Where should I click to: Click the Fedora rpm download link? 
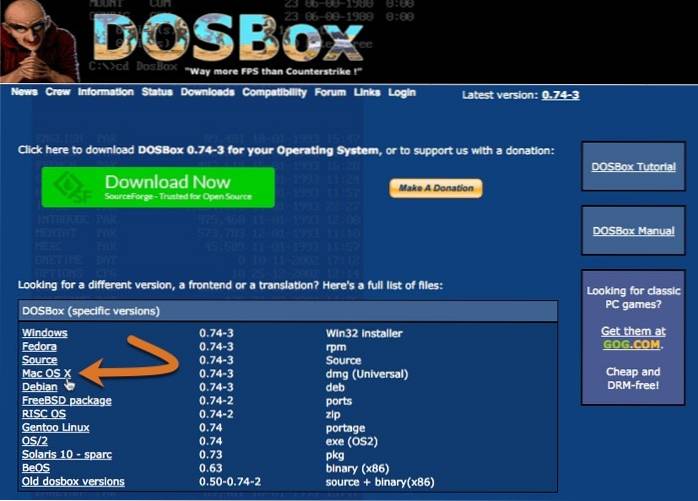pyautogui.click(x=39, y=346)
